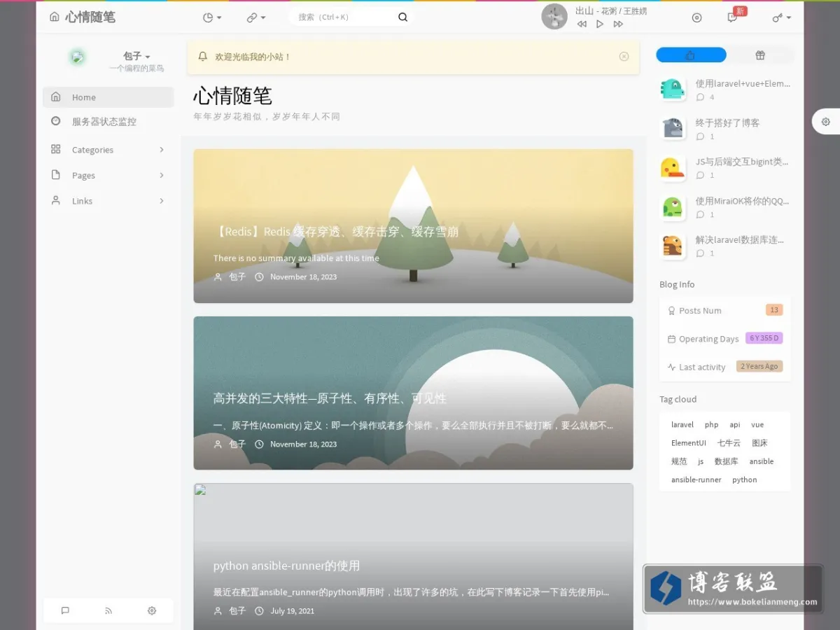Click the php tag
The width and height of the screenshot is (840, 630).
[x=711, y=425]
